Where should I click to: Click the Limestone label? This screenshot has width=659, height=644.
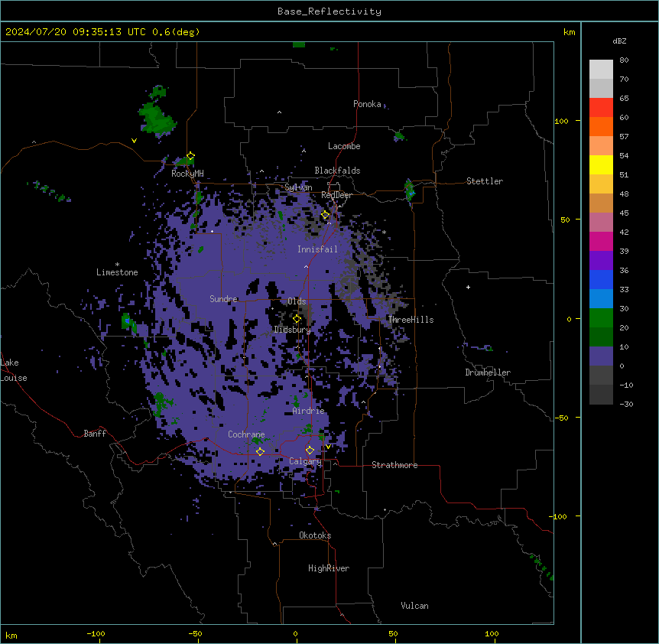pyautogui.click(x=117, y=272)
